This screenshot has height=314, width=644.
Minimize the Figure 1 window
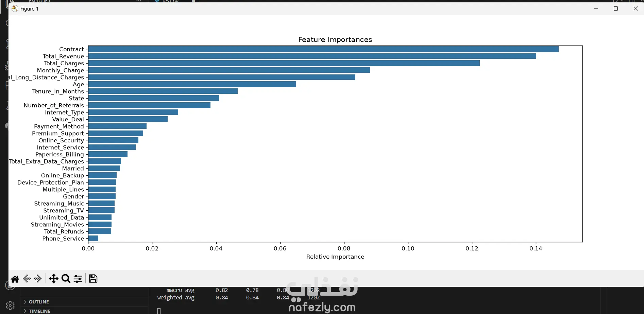[x=596, y=8]
